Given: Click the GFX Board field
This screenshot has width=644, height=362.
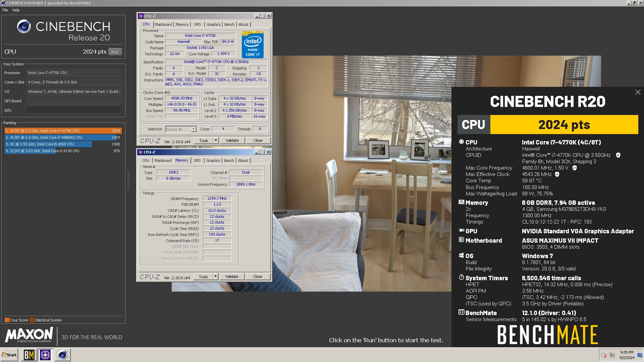Looking at the screenshot, I should (x=74, y=101).
